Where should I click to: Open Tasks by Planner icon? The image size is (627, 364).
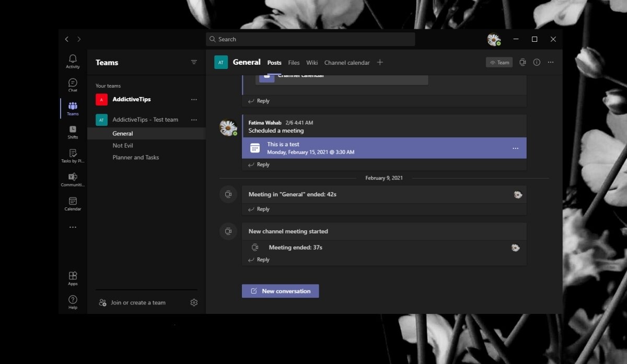pyautogui.click(x=73, y=155)
